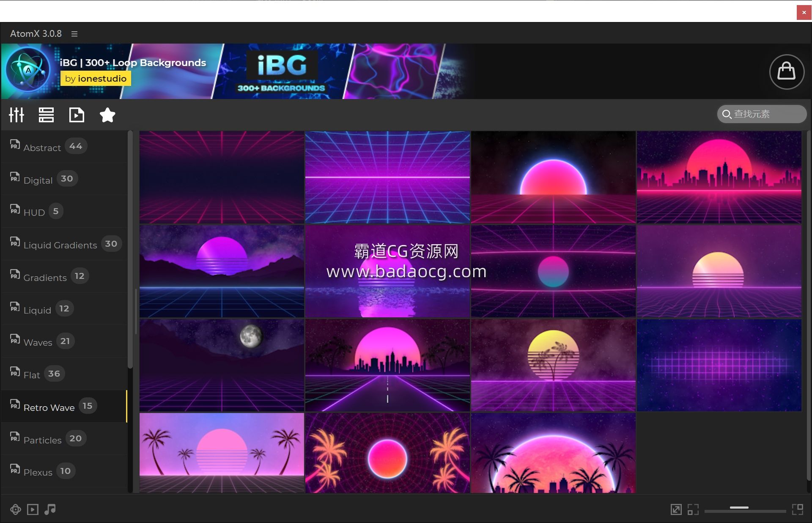The width and height of the screenshot is (812, 523).
Task: Select the moon over mountains thumbnail
Action: coord(222,365)
